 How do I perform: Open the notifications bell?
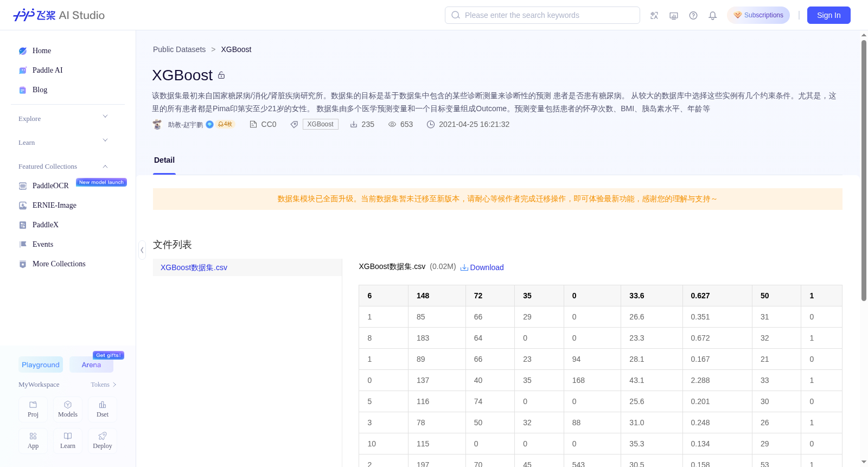pos(713,15)
